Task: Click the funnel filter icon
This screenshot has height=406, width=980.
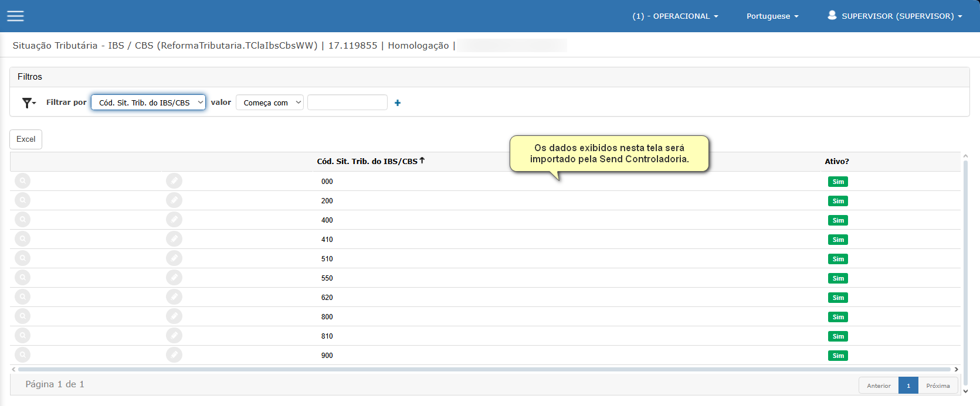Action: [28, 103]
